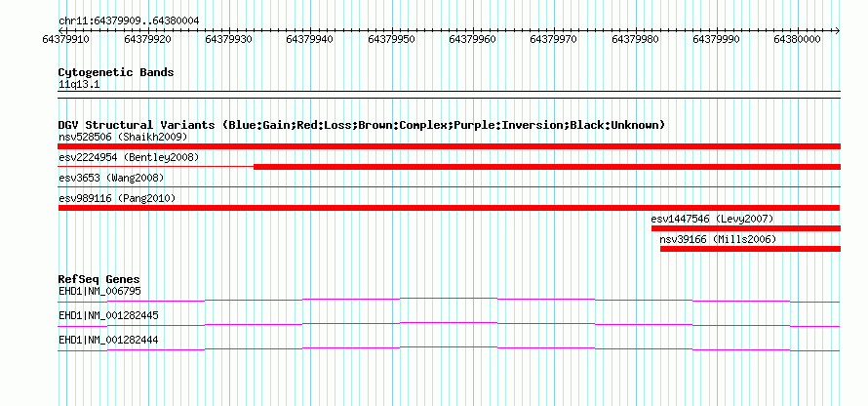Open variant esv3653 (Wang2008) label
Viewport: 868px width, 406px height.
111,178
